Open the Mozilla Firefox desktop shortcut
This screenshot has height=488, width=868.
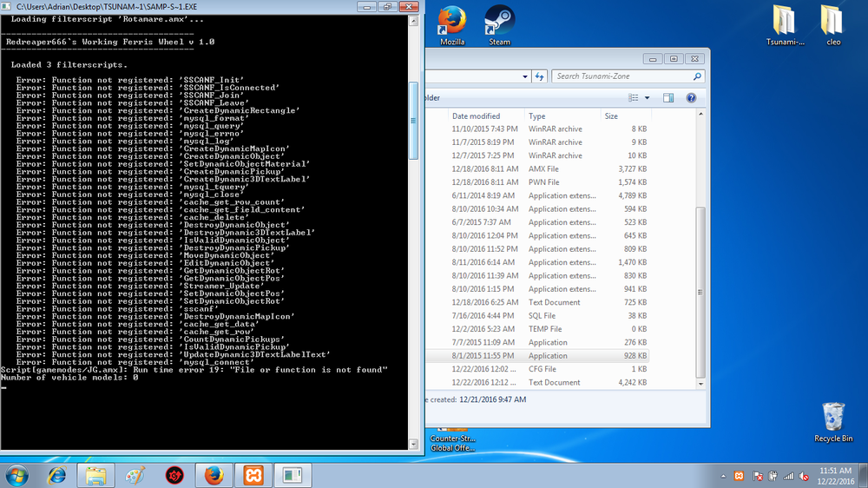pyautogui.click(x=451, y=25)
